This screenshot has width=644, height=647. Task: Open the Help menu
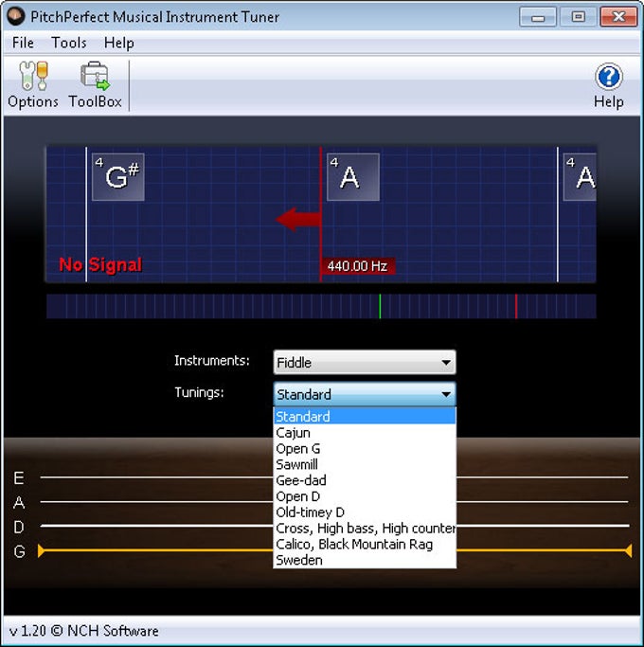click(x=118, y=43)
